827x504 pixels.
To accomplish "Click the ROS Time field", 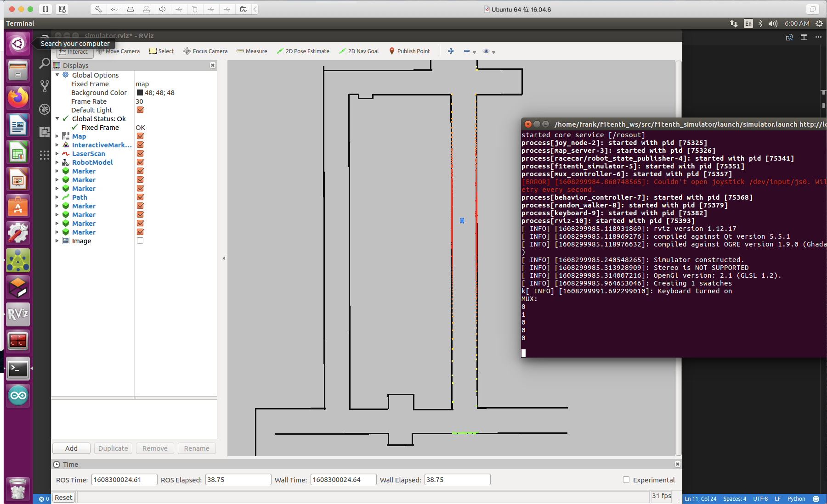I will point(125,480).
